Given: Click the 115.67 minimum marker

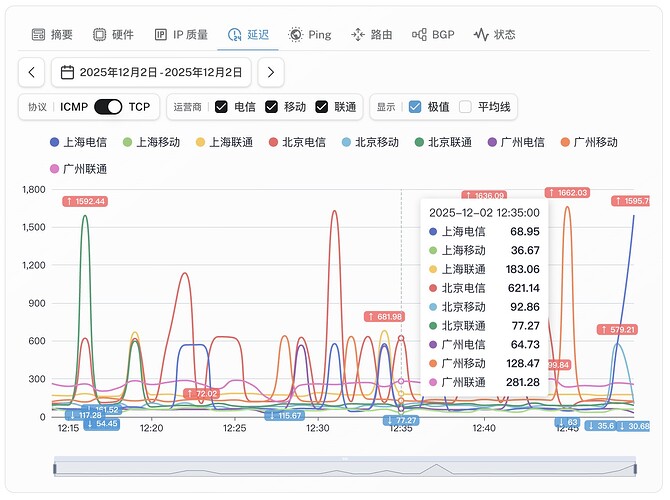Looking at the screenshot, I should (x=285, y=415).
